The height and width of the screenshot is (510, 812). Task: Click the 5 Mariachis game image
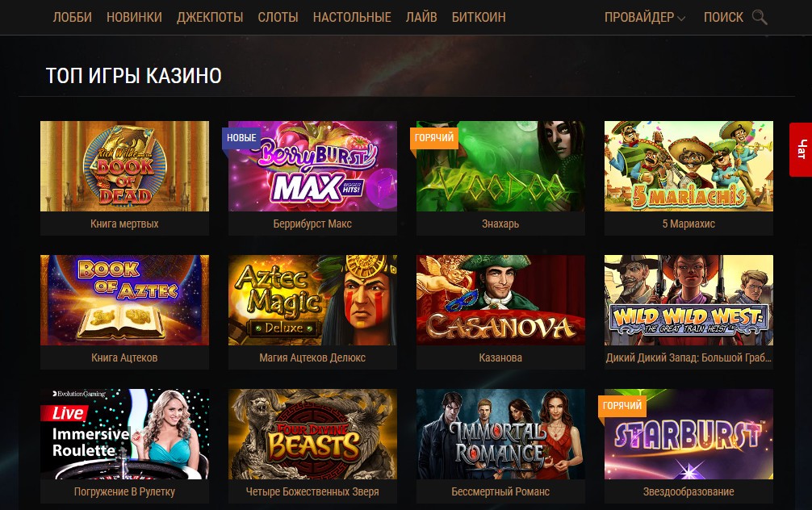689,166
